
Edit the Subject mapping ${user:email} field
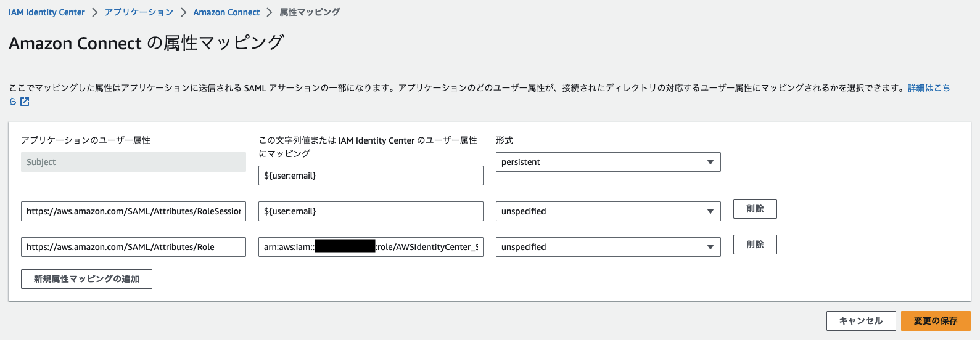click(371, 176)
